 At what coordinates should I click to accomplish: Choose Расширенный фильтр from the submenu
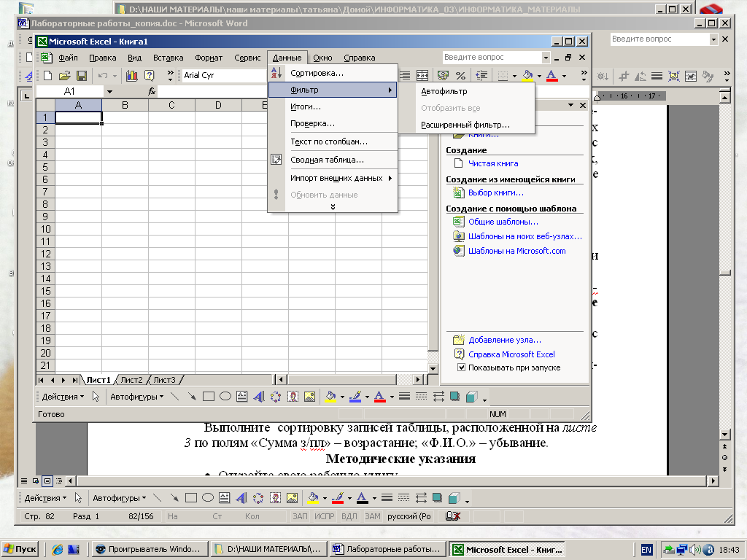[x=466, y=125]
